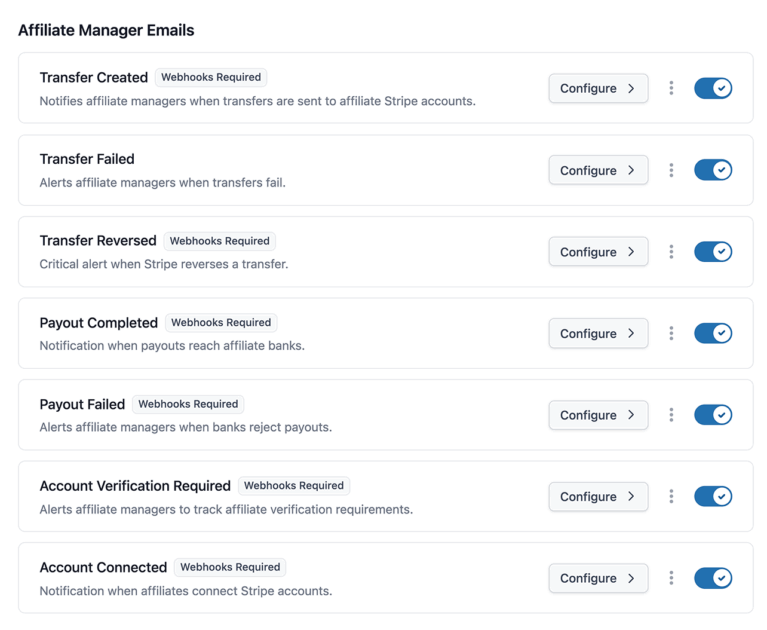This screenshot has width=767, height=630.
Task: Toggle the Transfer Reversed email off
Action: [x=713, y=252]
